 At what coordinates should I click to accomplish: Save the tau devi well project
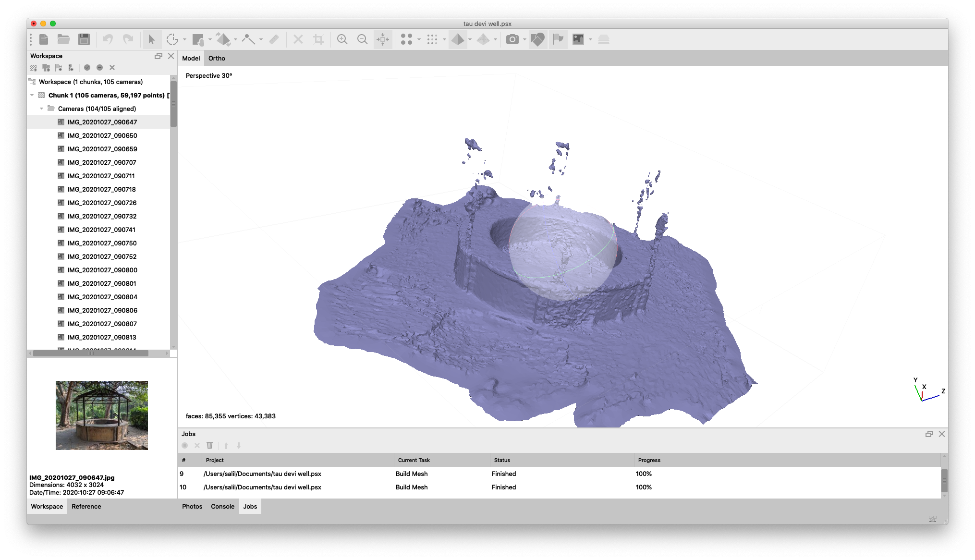[84, 39]
